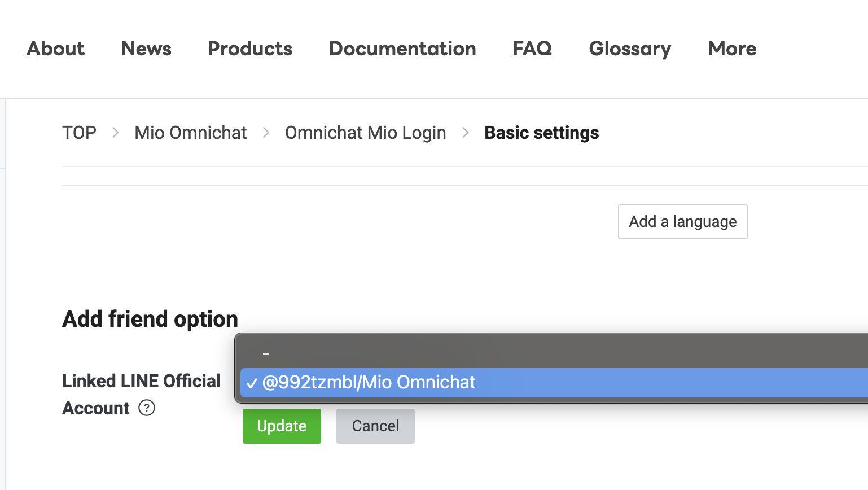Open the FAQ page
Image resolution: width=868 pixels, height=490 pixels.
(532, 49)
